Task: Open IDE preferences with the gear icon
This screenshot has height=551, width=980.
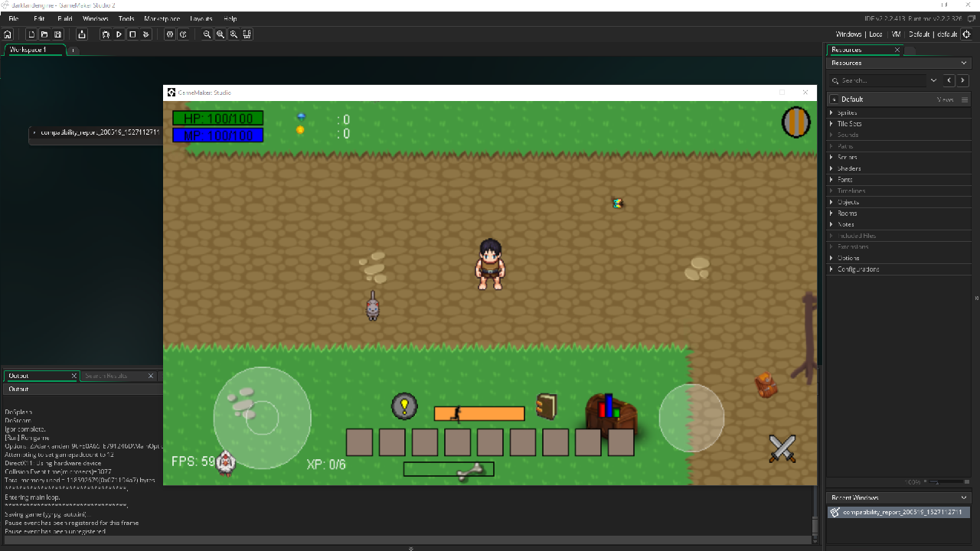Action: 171,34
